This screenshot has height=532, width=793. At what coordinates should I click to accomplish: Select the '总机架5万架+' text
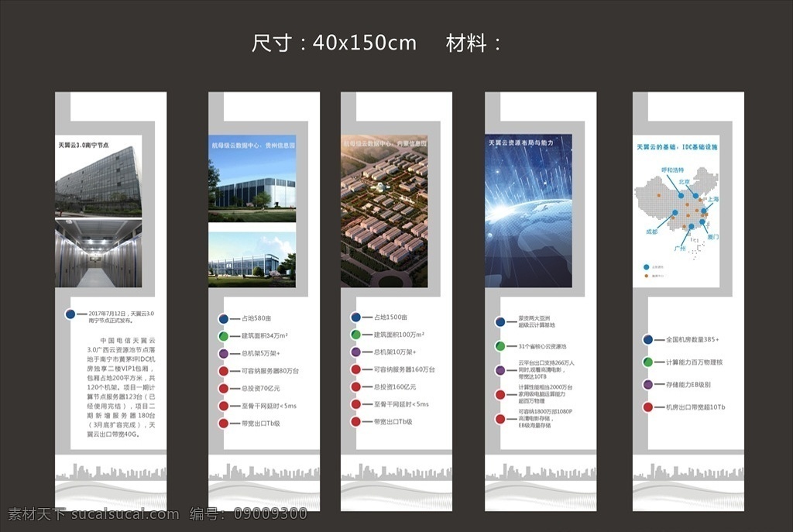260,353
